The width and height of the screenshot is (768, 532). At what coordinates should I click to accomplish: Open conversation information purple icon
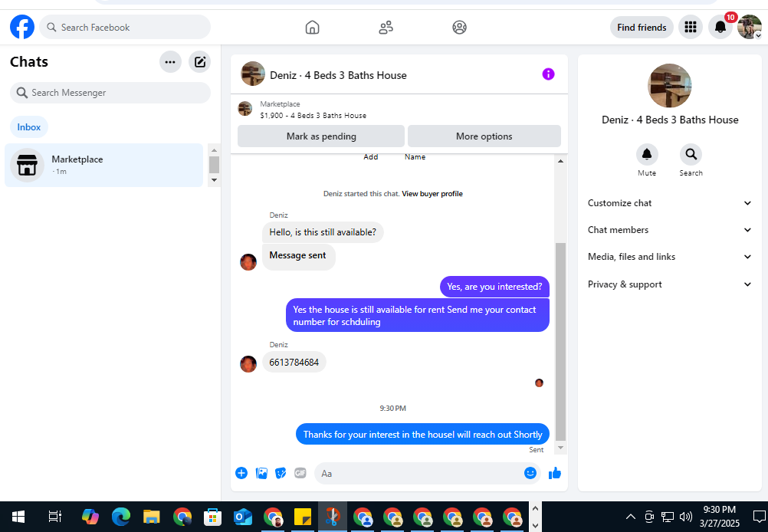tap(548, 74)
